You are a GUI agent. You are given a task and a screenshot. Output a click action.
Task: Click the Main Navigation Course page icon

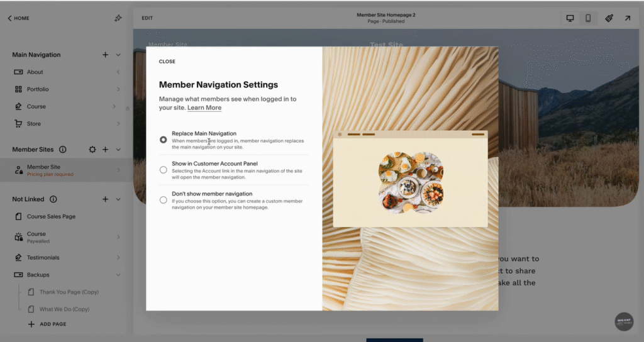18,106
